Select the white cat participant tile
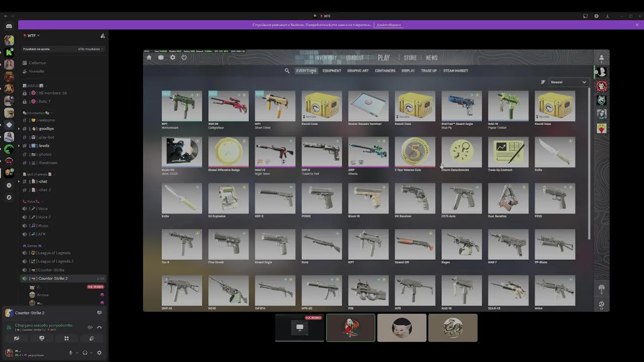 coord(402,328)
